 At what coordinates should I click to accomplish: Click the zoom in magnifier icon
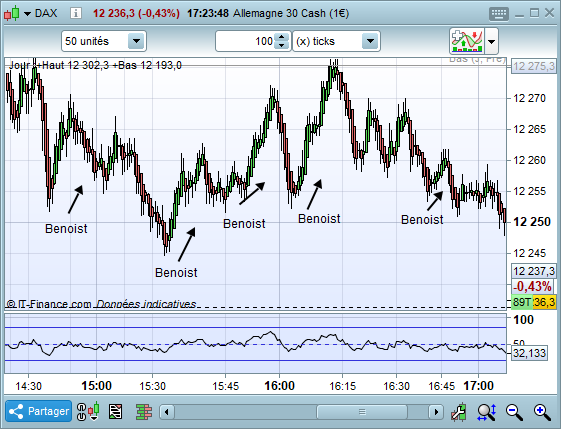pyautogui.click(x=542, y=412)
